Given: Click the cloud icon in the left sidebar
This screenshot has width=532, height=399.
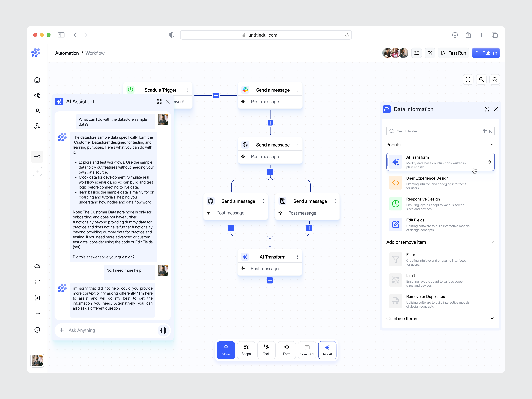Looking at the screenshot, I should [x=37, y=266].
